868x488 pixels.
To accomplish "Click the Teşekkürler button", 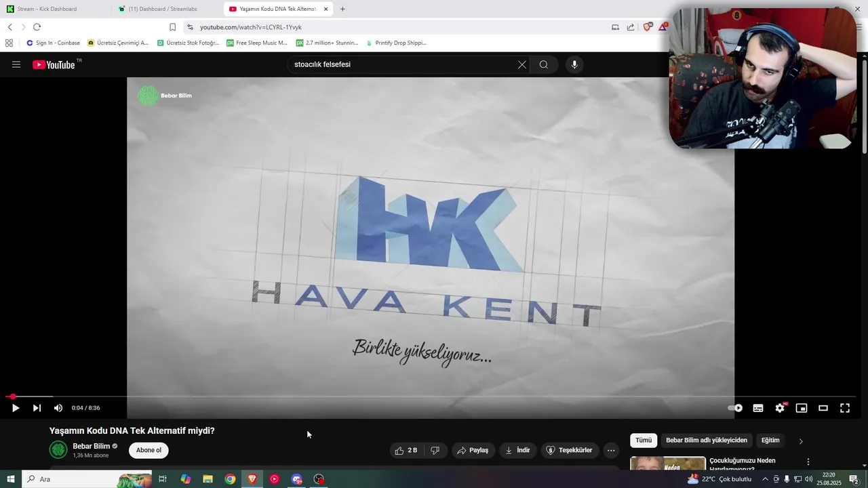I will click(570, 450).
